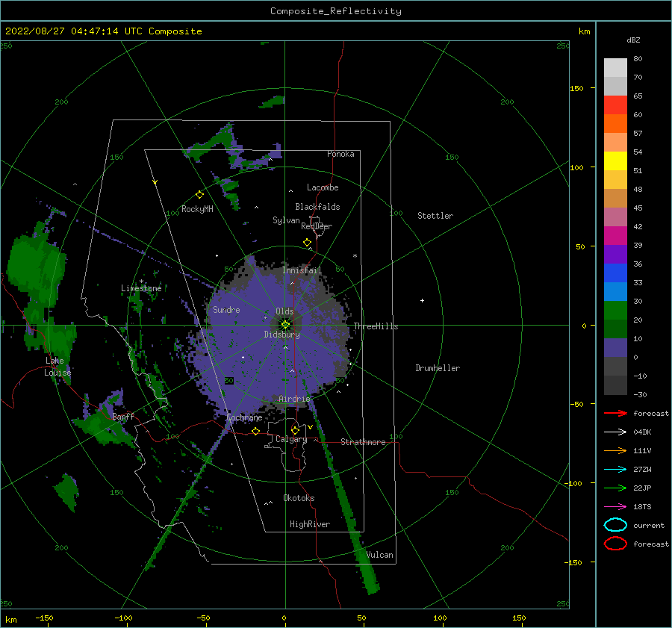Viewport: 672px width, 628px height.
Task: Click the dBZ heading above the color scale
Action: (633, 40)
